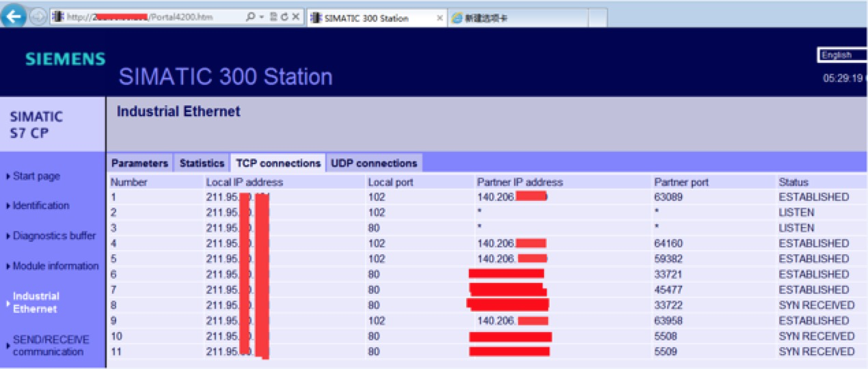Switch to the UDP connections tab
The width and height of the screenshot is (868, 369).
point(374,163)
